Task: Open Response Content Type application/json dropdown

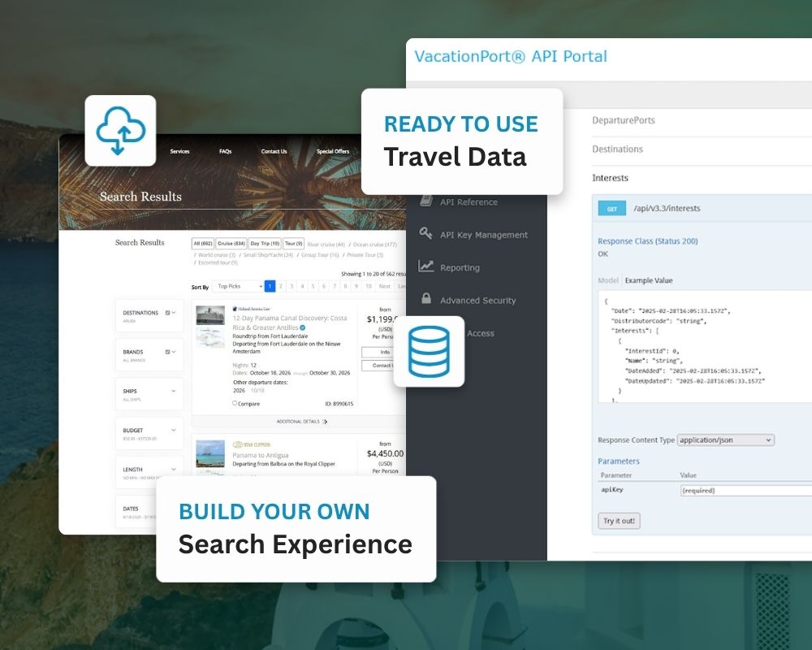Action: pos(725,440)
